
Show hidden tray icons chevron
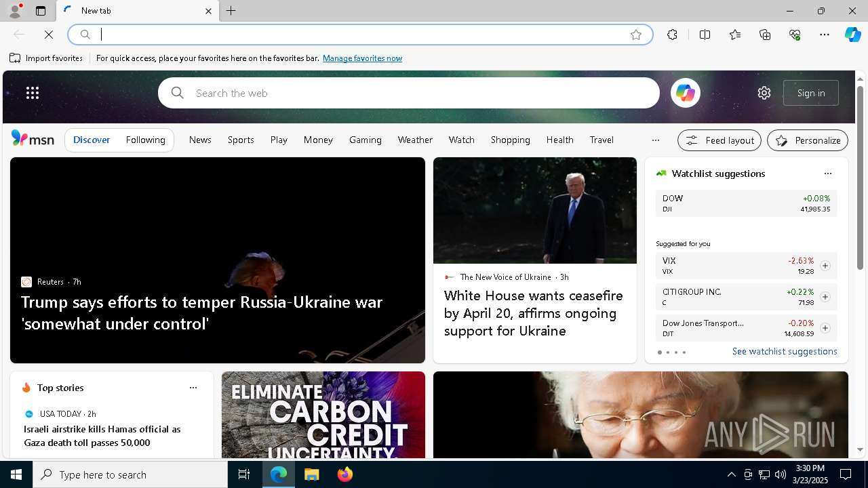pos(731,474)
